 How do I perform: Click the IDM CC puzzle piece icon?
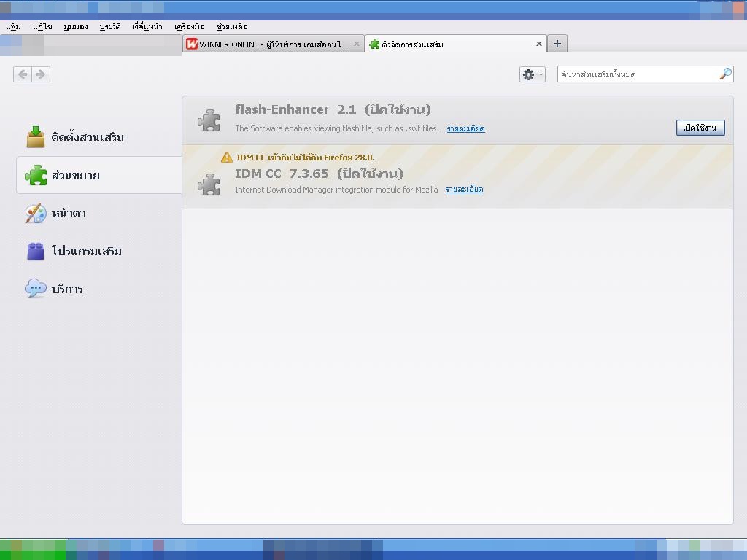click(209, 184)
